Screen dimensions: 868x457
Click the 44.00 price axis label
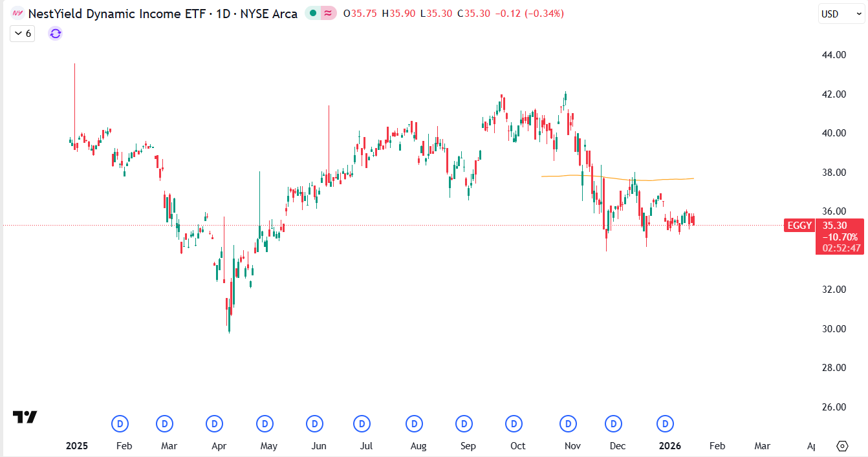click(834, 55)
